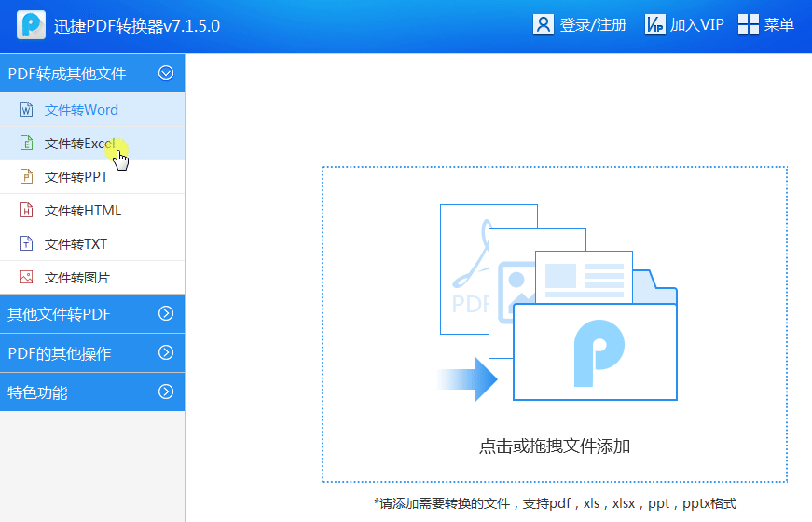Screen dimensions: 812x522
Task: Click the HTML file icon in sidebar
Action: click(26, 211)
